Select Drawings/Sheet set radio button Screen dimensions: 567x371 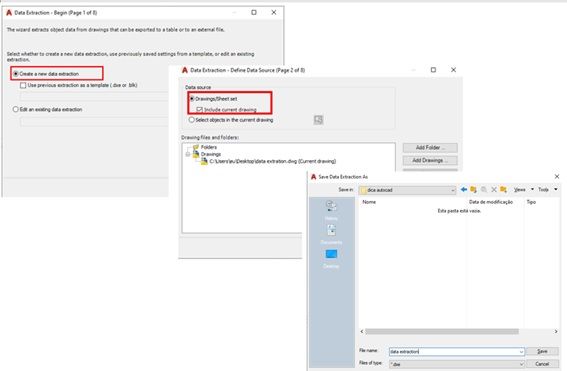pyautogui.click(x=192, y=99)
